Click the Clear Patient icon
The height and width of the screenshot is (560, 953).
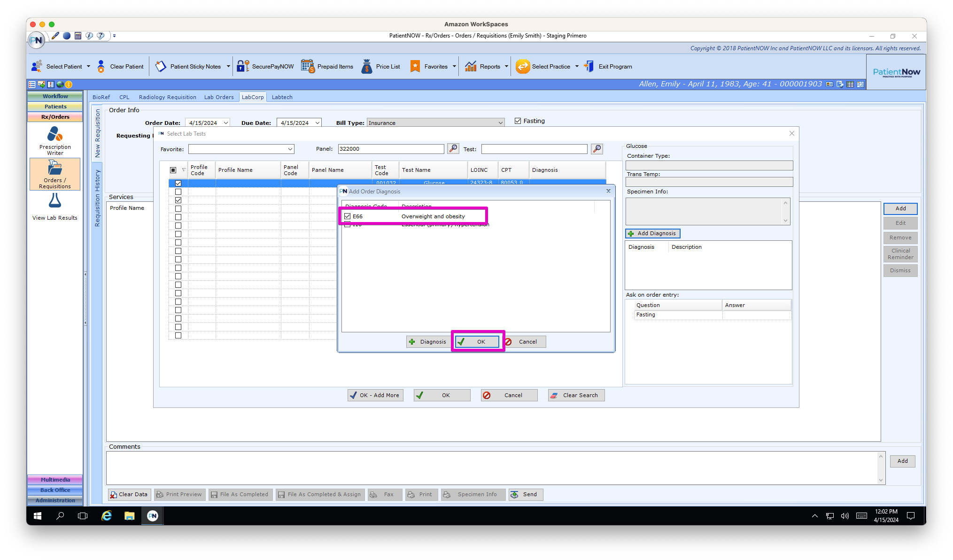pyautogui.click(x=101, y=66)
